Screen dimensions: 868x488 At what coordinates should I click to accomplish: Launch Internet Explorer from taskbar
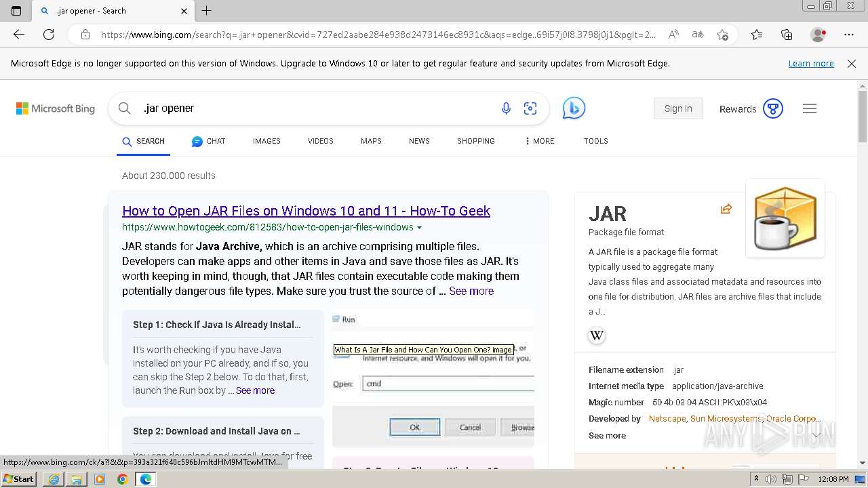54,479
